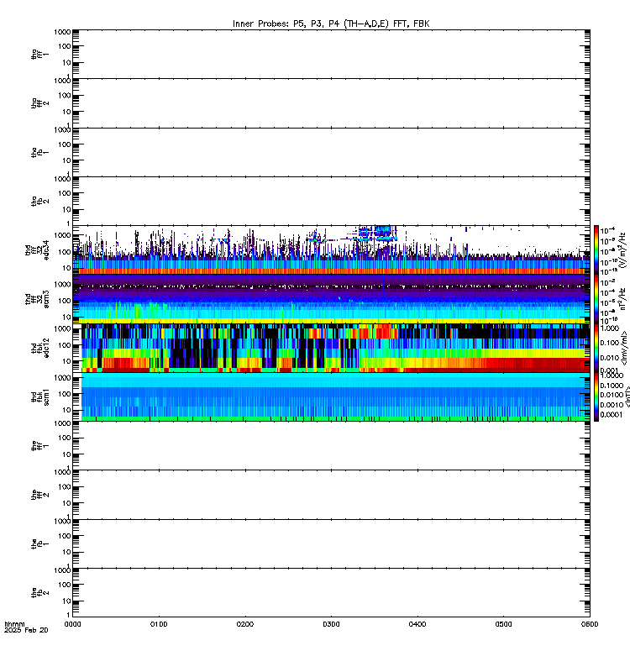Click the '0.0001' color bar tick value
Screen dimensions: 630x672
[x=611, y=414]
